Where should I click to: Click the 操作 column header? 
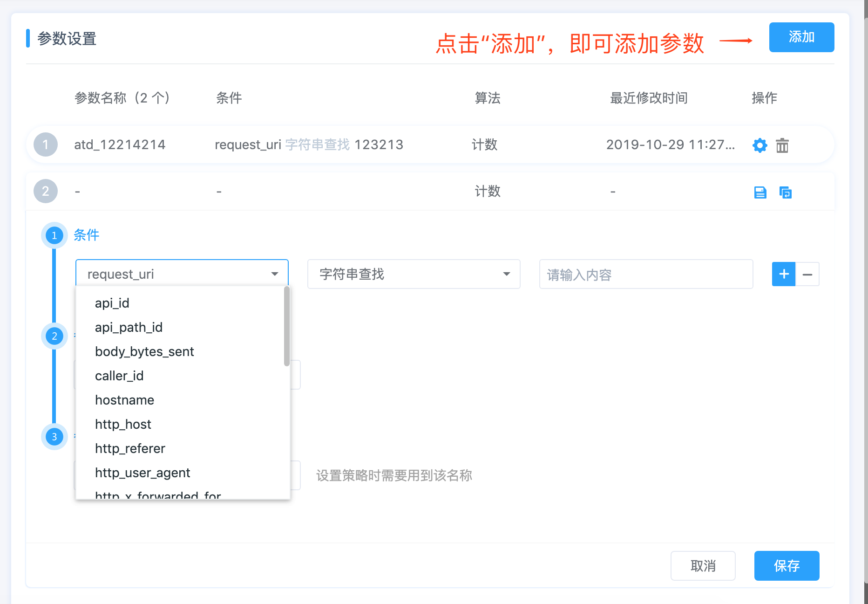[765, 98]
